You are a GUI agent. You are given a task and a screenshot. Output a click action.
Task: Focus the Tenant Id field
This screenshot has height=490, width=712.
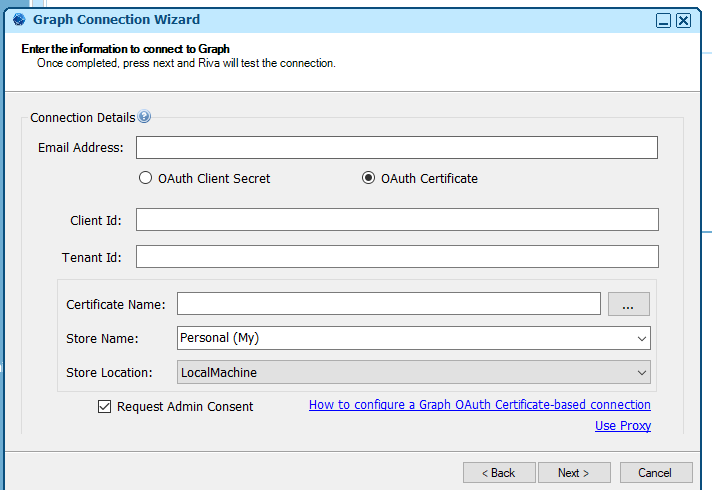[x=397, y=257]
